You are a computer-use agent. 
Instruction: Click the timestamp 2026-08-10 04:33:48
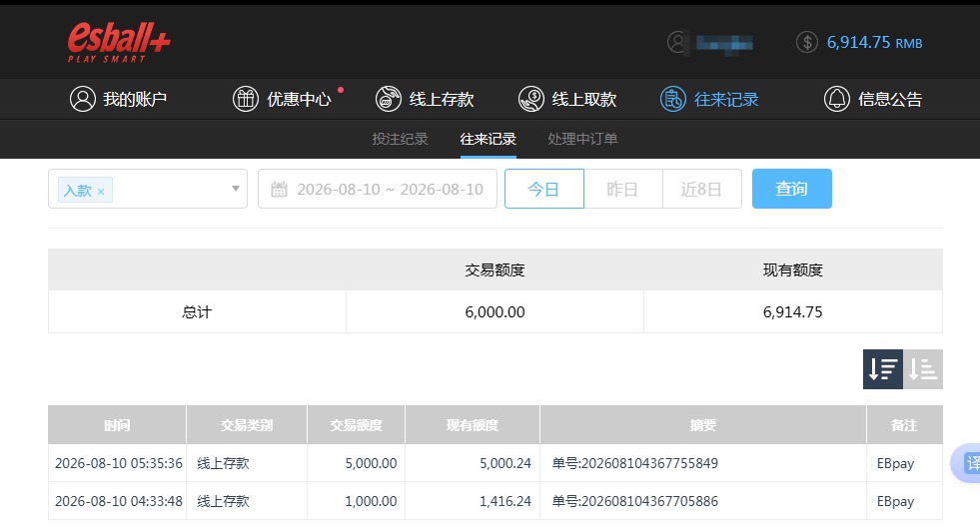[x=119, y=501]
